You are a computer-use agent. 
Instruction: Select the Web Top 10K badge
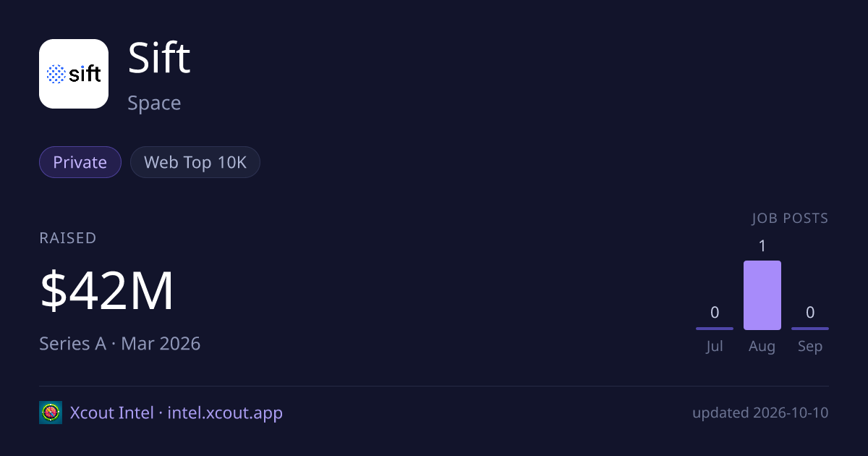(195, 162)
